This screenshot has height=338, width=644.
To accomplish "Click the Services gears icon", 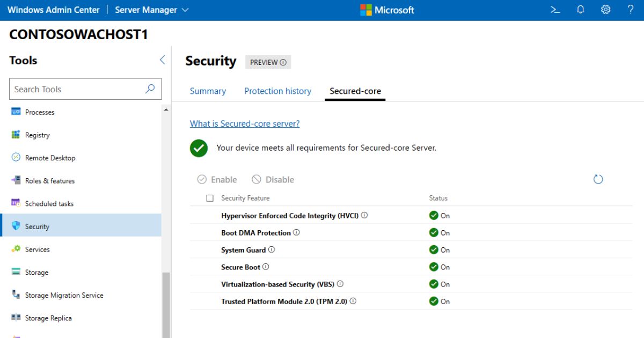I will [x=16, y=249].
